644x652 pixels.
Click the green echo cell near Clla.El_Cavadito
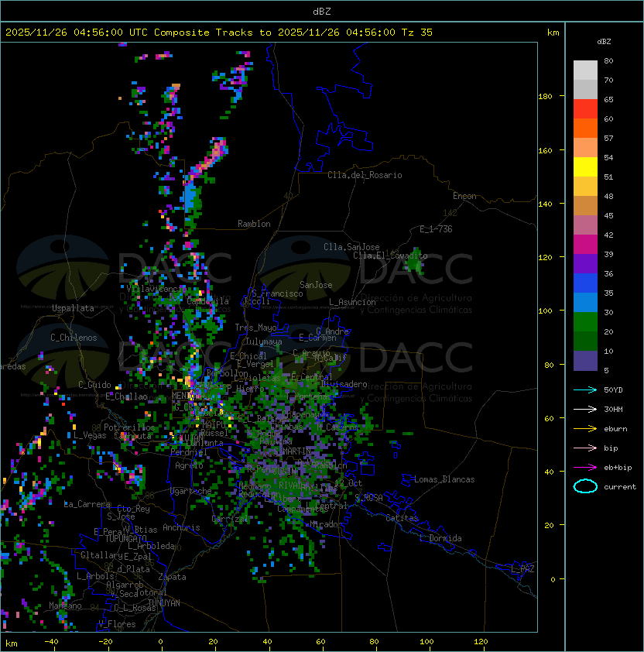coord(415,261)
